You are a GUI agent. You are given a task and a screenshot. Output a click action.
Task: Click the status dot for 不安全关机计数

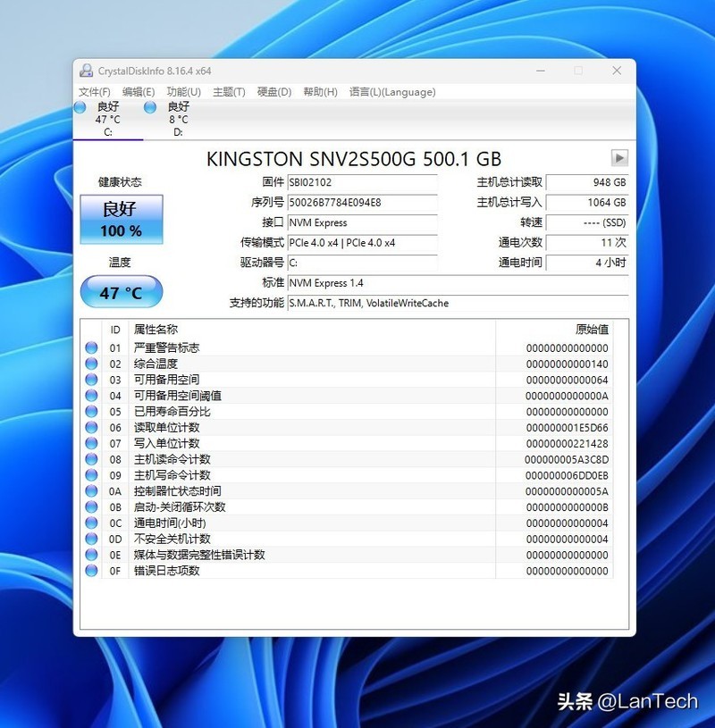point(89,539)
